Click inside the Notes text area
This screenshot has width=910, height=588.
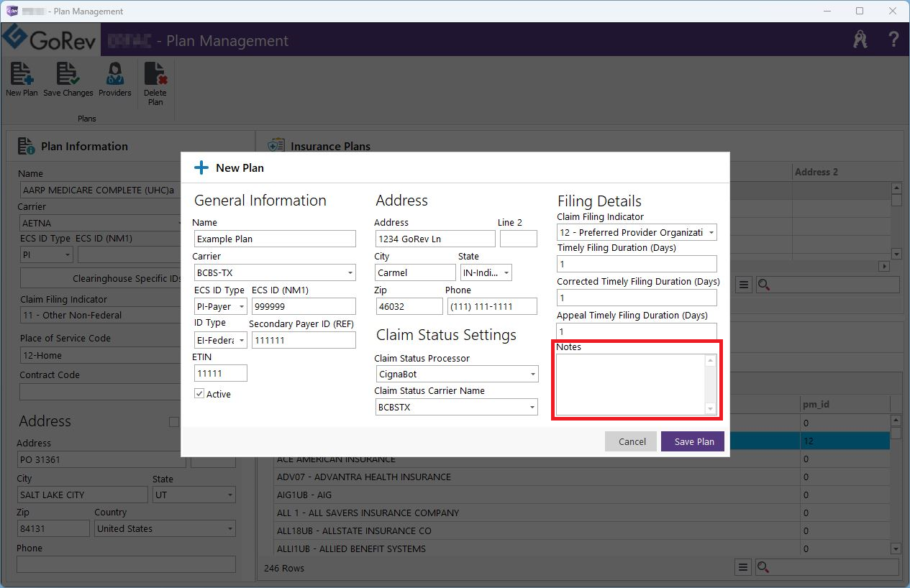click(x=630, y=385)
